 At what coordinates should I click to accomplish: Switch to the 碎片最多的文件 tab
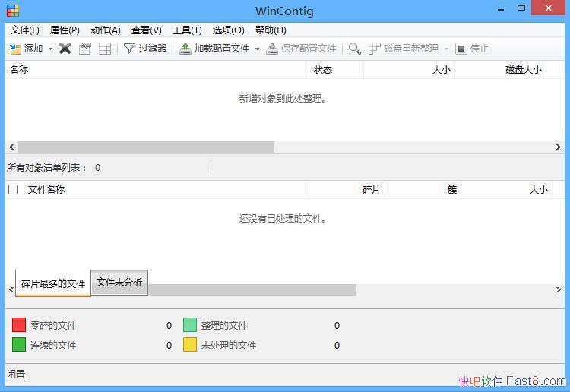(x=53, y=283)
